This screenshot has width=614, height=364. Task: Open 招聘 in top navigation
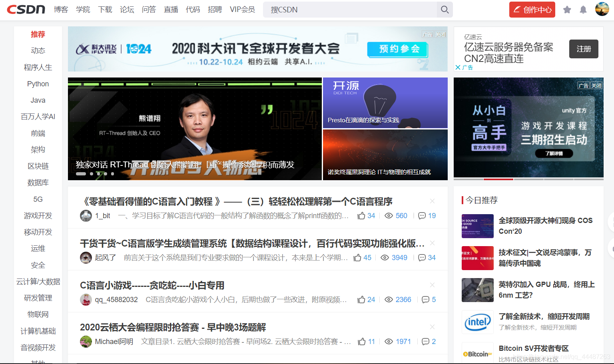click(215, 10)
